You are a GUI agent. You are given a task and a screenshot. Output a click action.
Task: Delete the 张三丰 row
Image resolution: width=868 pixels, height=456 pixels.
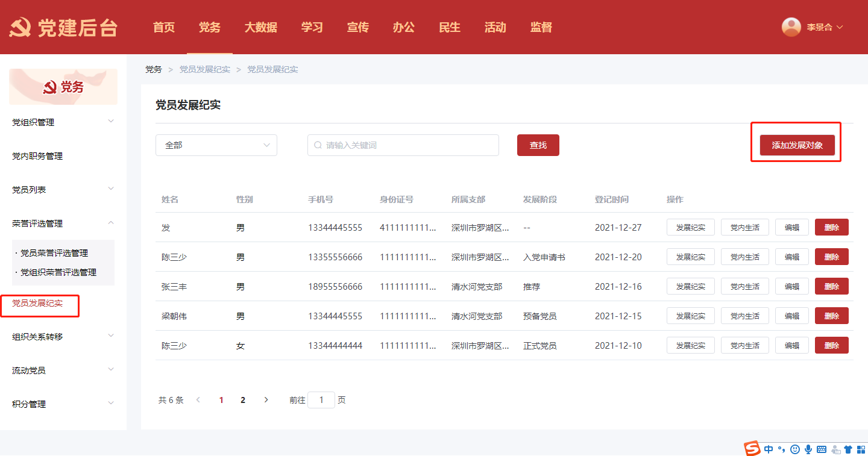point(831,287)
